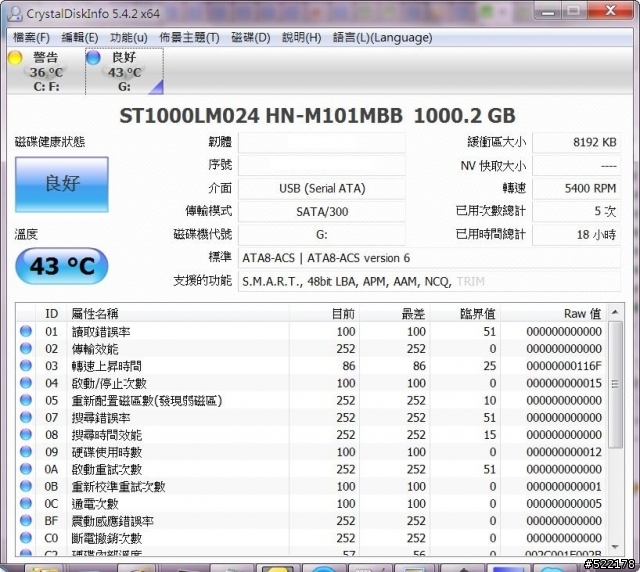The height and width of the screenshot is (572, 640).
Task: Open the 佈景主題(T) menu
Action: (189, 38)
